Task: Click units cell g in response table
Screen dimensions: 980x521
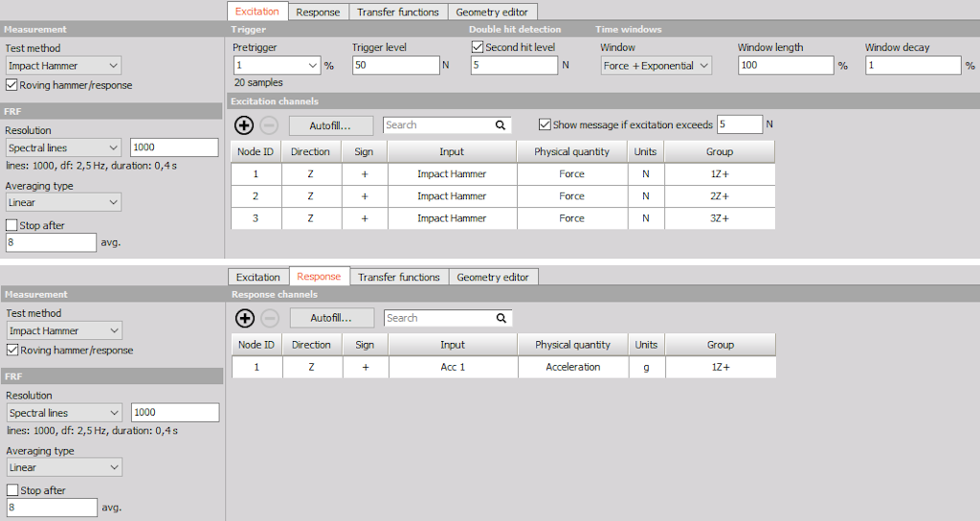Action: click(647, 367)
